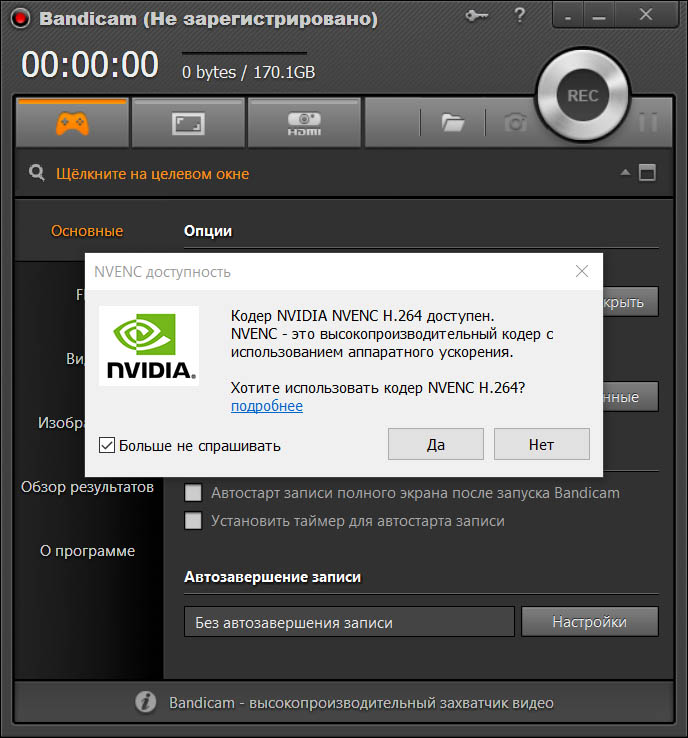Collapse the panel with the up arrow
The image size is (688, 738).
625,172
